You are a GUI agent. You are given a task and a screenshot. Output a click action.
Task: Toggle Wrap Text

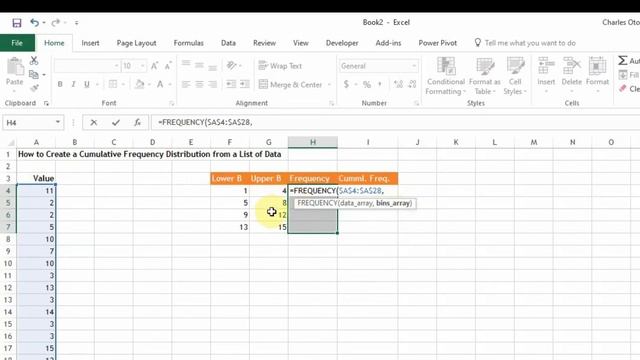280,66
